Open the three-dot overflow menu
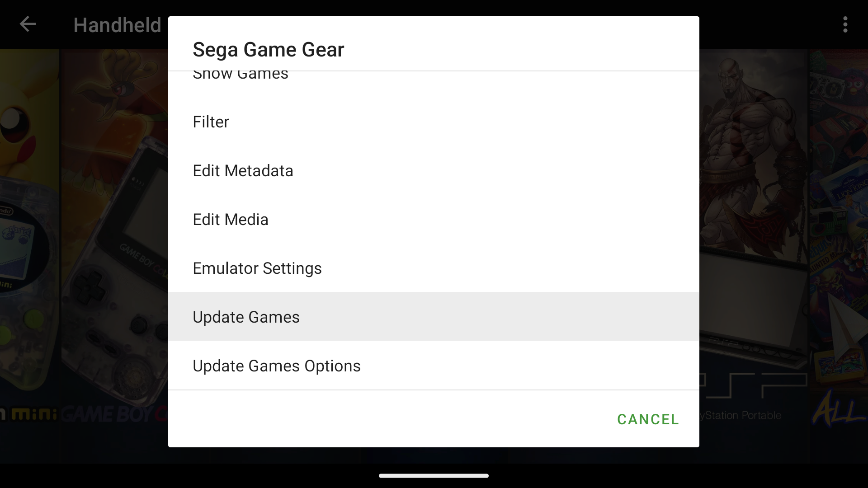This screenshot has width=868, height=488. [845, 24]
